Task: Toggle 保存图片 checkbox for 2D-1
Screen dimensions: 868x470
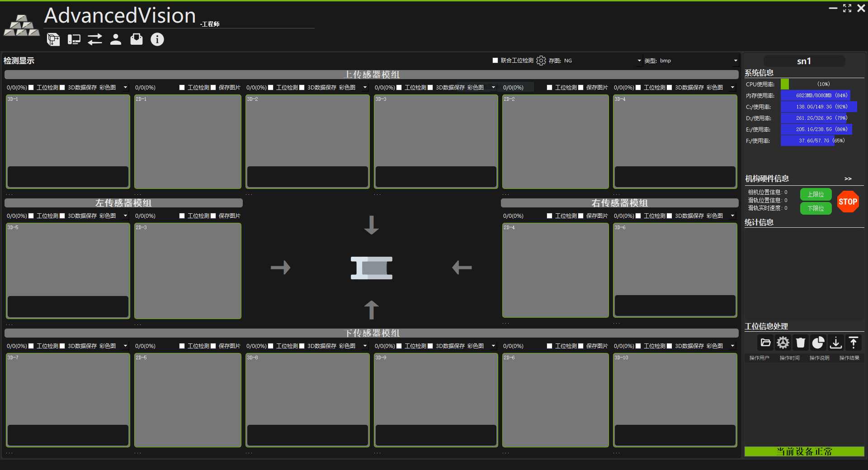Action: click(x=213, y=88)
